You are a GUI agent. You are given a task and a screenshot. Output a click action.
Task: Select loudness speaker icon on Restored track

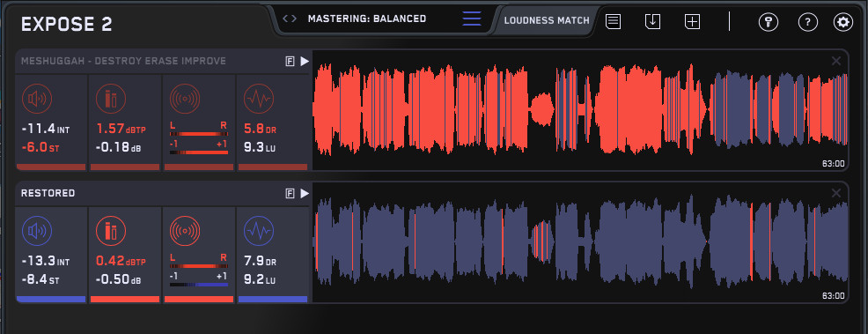tap(37, 232)
